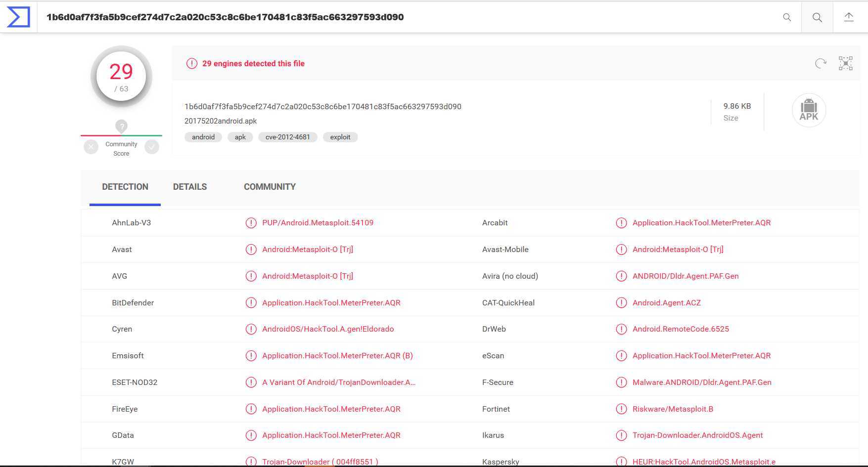Click the alert icon in Cyren row
Image resolution: width=868 pixels, height=467 pixels.
click(251, 329)
